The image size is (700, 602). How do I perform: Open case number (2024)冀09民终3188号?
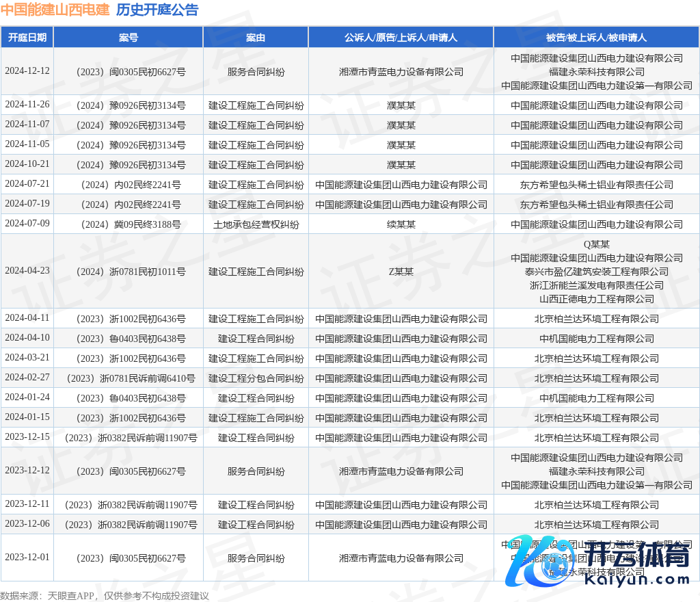(129, 224)
